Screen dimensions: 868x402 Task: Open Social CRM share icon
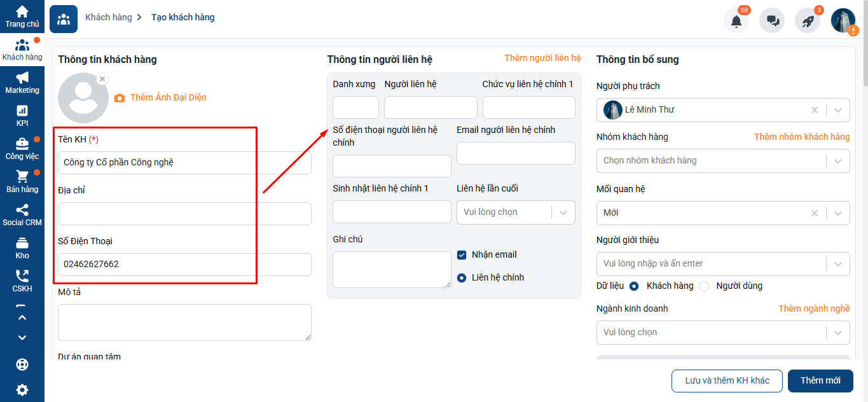pyautogui.click(x=22, y=215)
